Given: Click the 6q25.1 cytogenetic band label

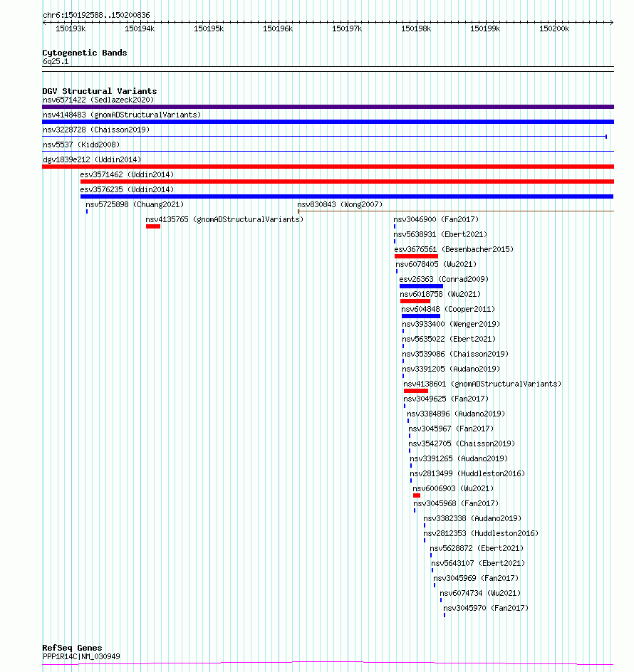Looking at the screenshot, I should pyautogui.click(x=56, y=62).
